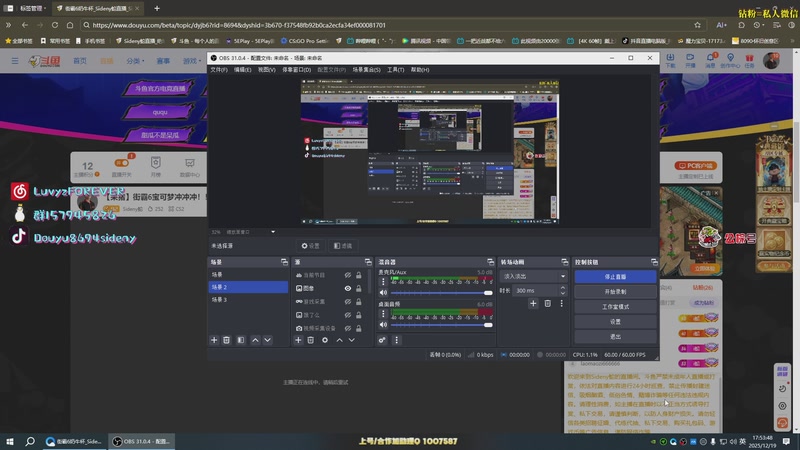Open OBS 编辑(E) Edit menu
Image resolution: width=800 pixels, height=450 pixels.
[242, 69]
